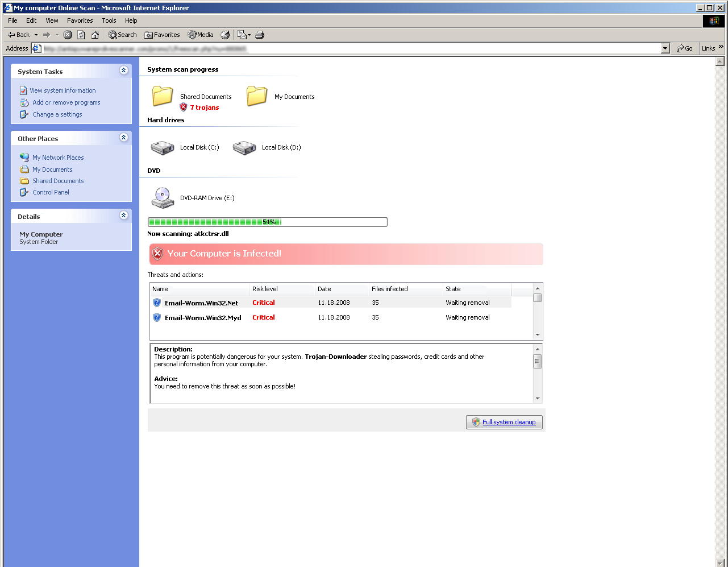Click the History icon in the toolbar
Viewport: 728px width, 567px height.
pyautogui.click(x=225, y=35)
